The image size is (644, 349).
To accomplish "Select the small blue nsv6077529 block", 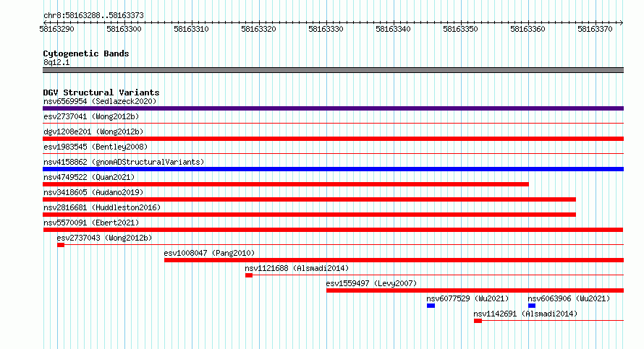I will [431, 306].
